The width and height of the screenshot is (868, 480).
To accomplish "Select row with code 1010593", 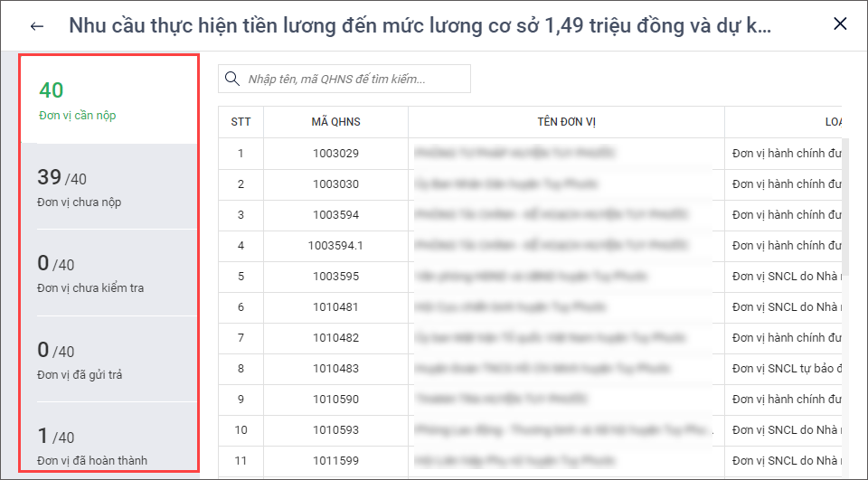I will click(335, 430).
